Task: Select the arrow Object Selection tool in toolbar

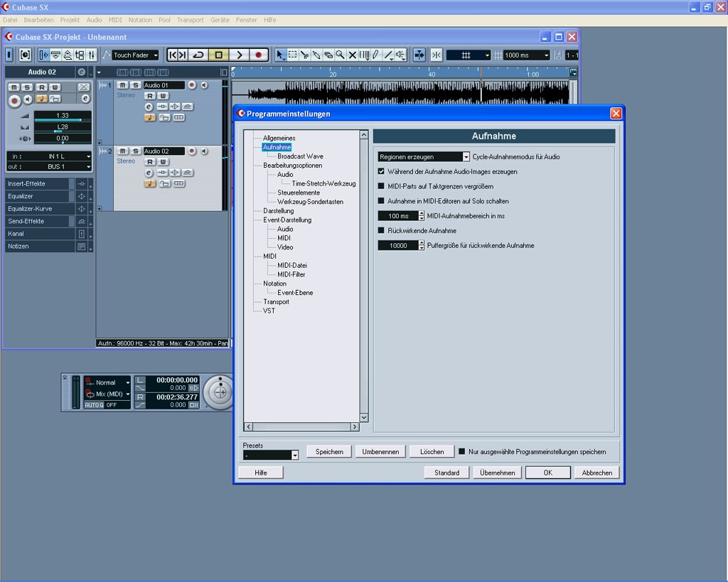Action: (x=280, y=55)
